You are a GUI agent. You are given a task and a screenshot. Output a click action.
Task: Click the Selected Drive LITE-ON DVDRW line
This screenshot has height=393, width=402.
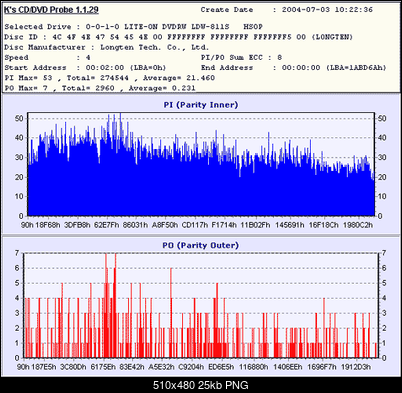coord(134,27)
